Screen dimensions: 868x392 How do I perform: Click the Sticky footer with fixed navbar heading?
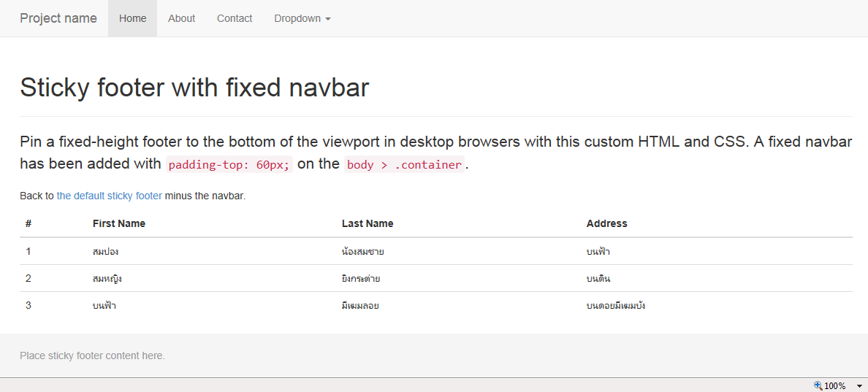coord(194,88)
